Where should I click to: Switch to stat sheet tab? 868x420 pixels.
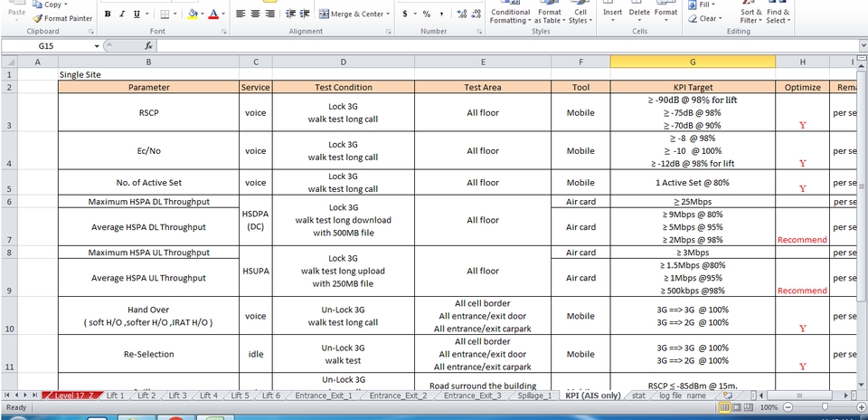[638, 395]
